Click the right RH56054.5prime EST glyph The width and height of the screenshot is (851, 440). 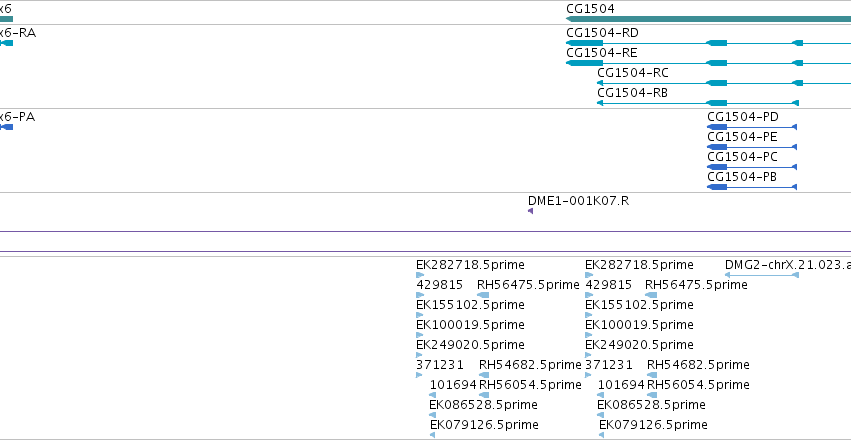pyautogui.click(x=652, y=395)
